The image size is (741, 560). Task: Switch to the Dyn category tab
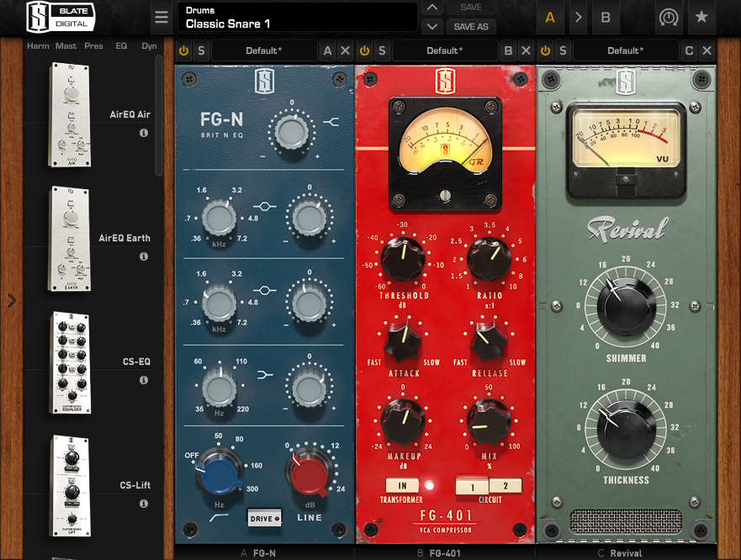click(x=149, y=46)
